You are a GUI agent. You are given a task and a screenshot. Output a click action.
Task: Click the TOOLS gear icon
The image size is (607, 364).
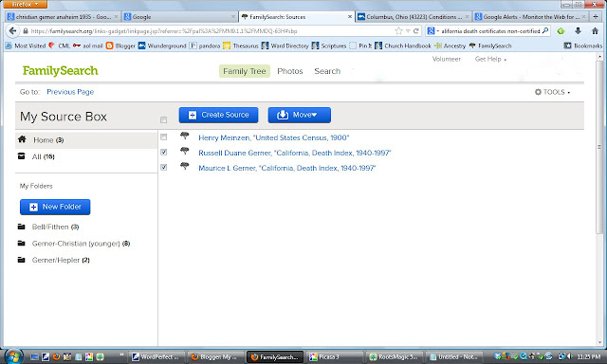click(538, 92)
